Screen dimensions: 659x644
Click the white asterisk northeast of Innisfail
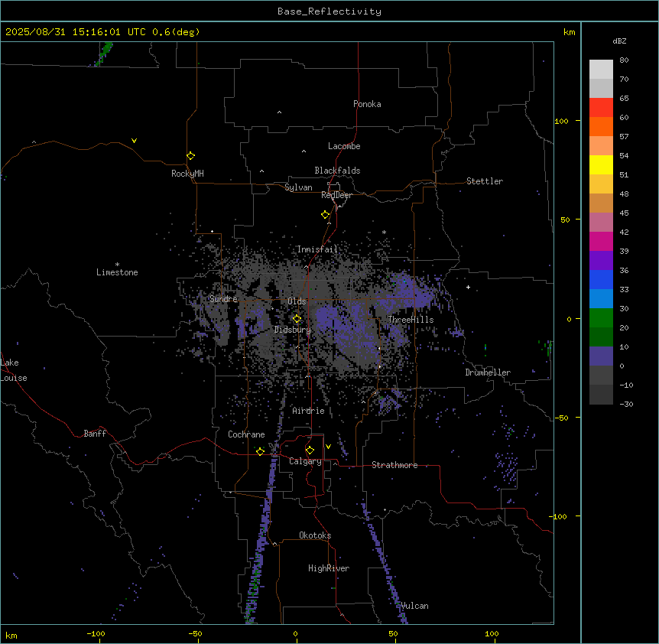pos(384,232)
